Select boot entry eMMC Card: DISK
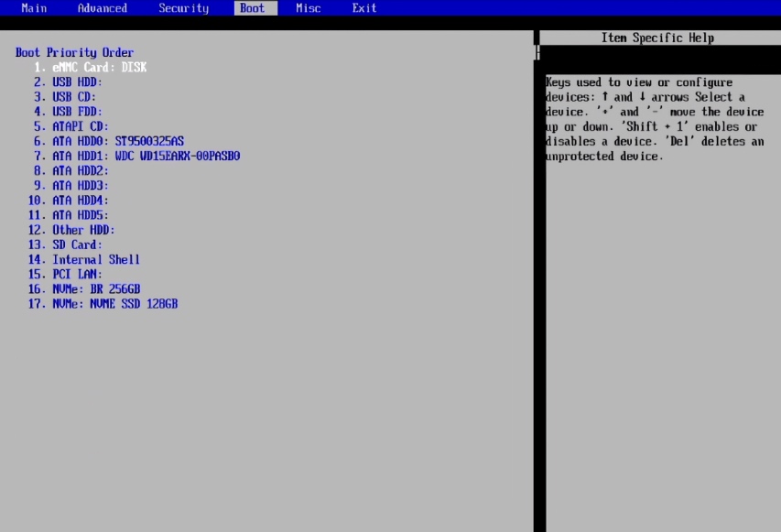 coord(90,67)
